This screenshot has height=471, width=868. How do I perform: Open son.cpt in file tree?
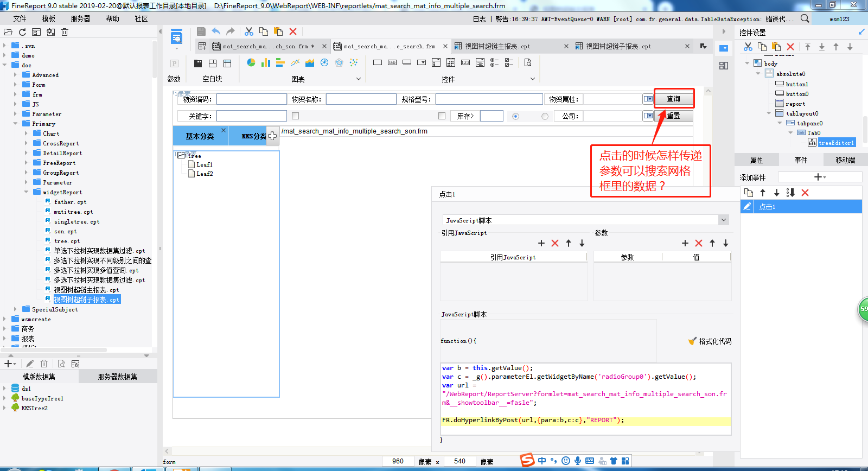[65, 231]
